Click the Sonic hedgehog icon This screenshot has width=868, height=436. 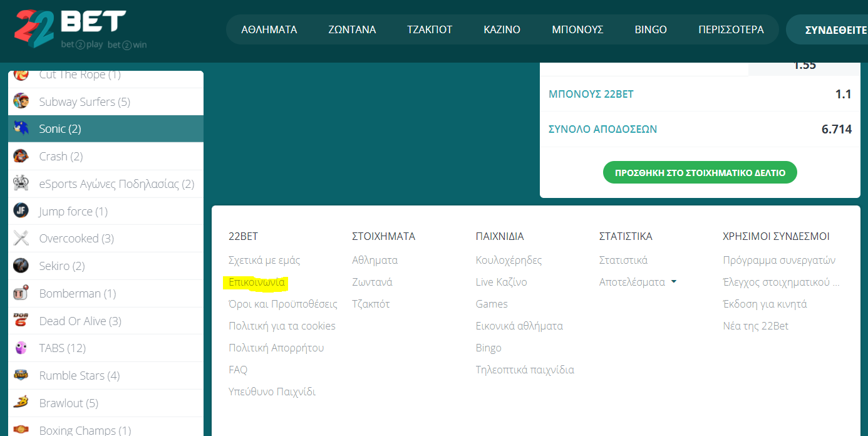[21, 128]
